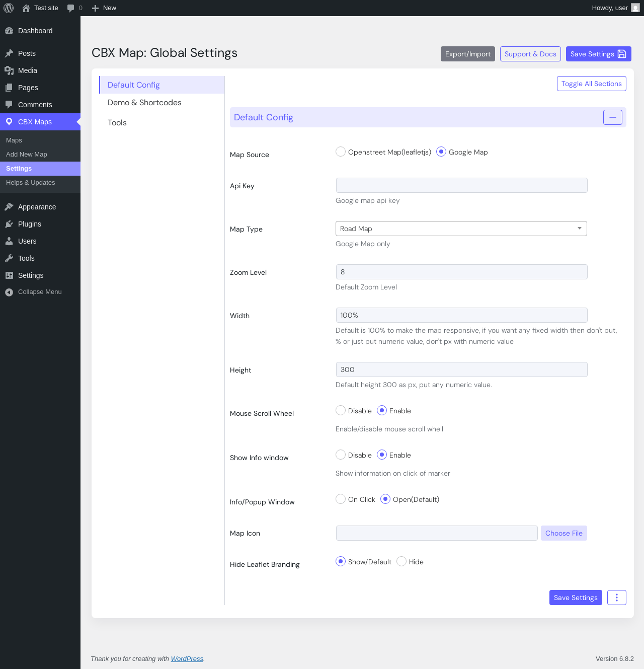Click the Export/Import button
Image resolution: width=644 pixels, height=669 pixels.
click(x=468, y=54)
